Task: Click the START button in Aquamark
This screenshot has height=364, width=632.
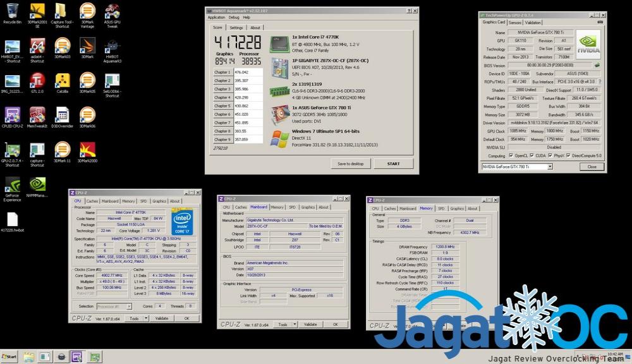Action: click(393, 164)
